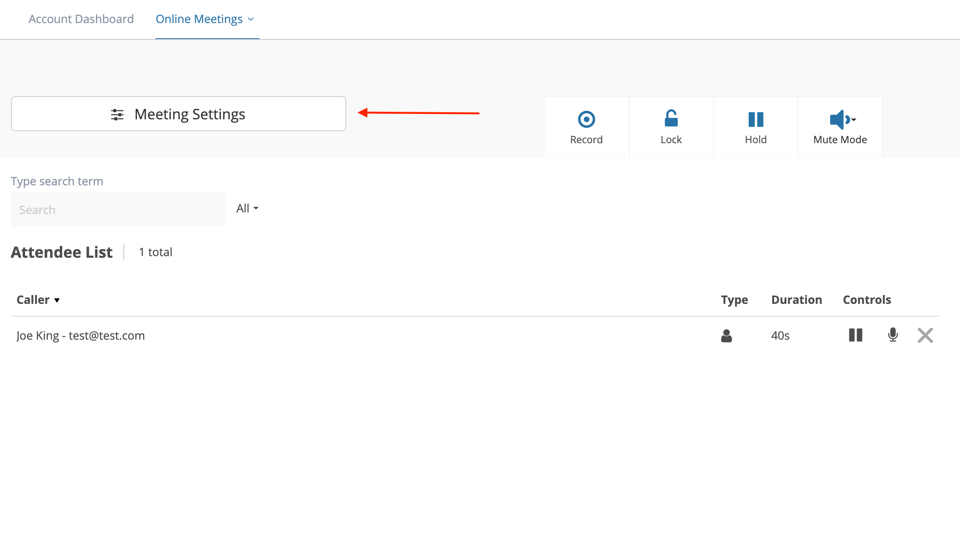Open the Caller column sort dropdown
Screen dimensions: 960x560
click(56, 301)
